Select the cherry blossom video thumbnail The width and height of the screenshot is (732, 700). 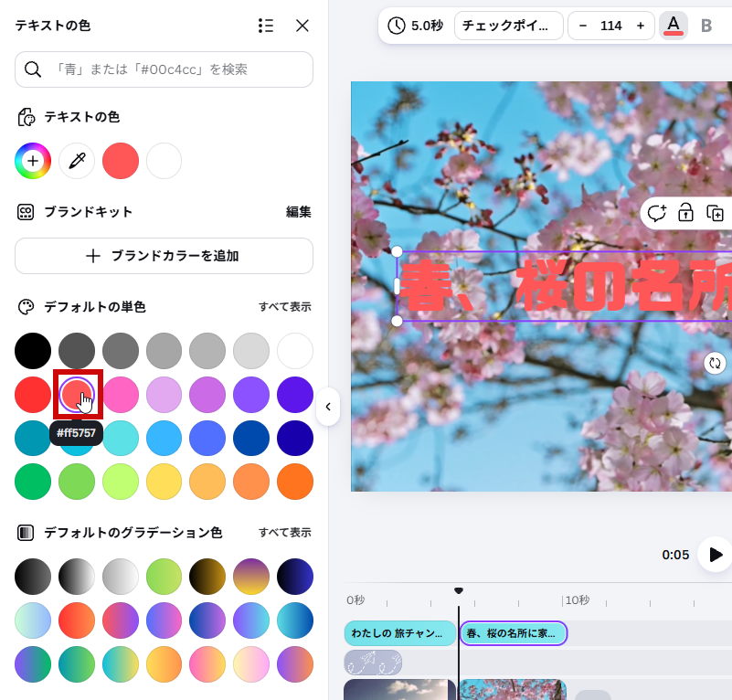point(513,690)
